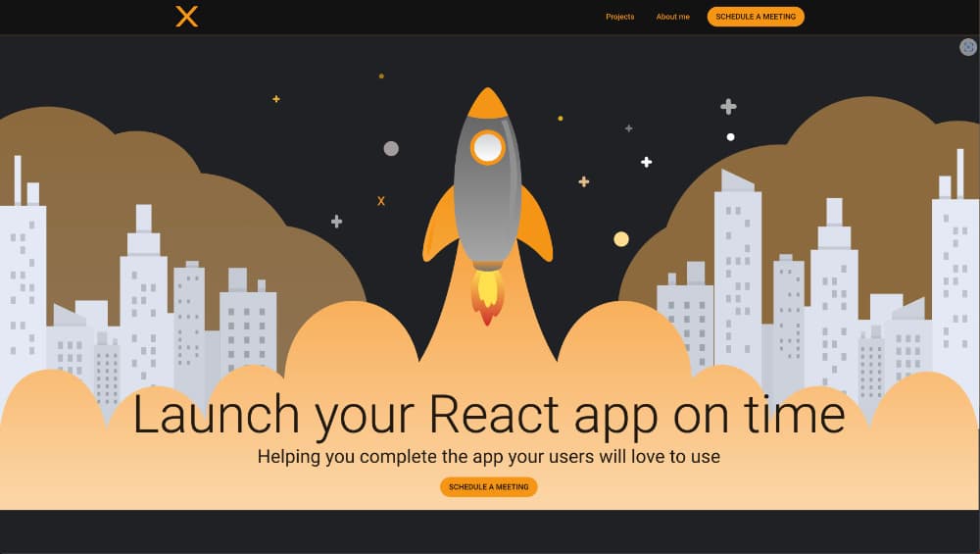Open the Projects navigation link
The width and height of the screenshot is (980, 554).
click(x=619, y=17)
